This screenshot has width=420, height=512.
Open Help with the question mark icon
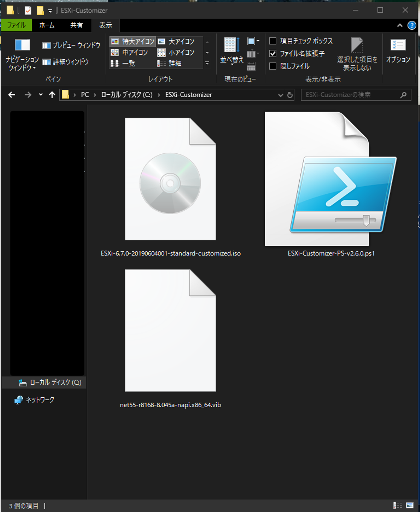(x=412, y=25)
